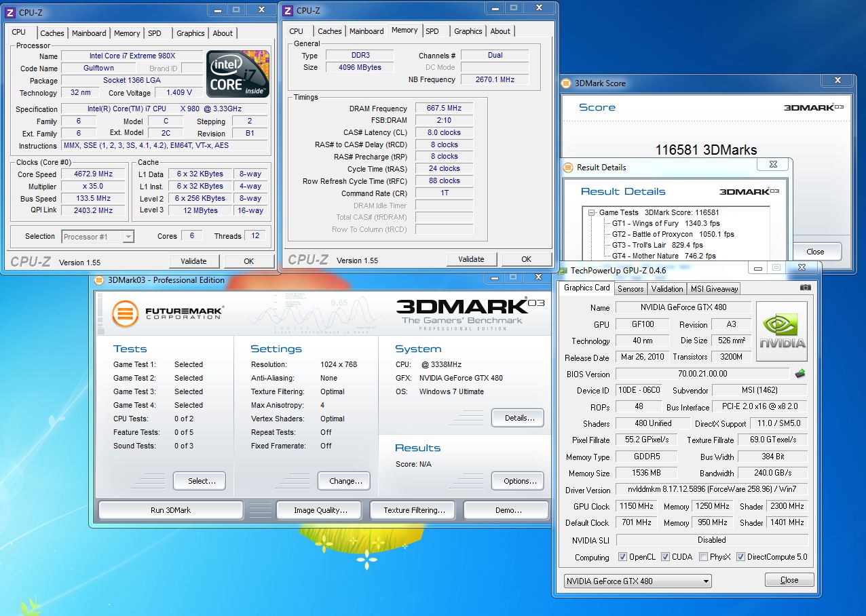Screen dimensions: 866x616
Task: Open the Mainboard tab in left CPU-Z
Action: click(x=89, y=33)
